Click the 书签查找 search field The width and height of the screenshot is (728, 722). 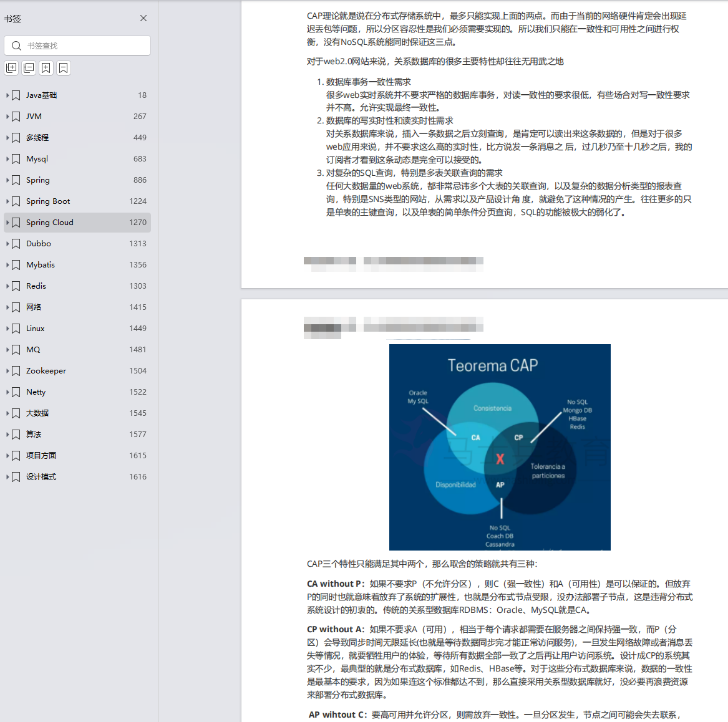[84, 46]
